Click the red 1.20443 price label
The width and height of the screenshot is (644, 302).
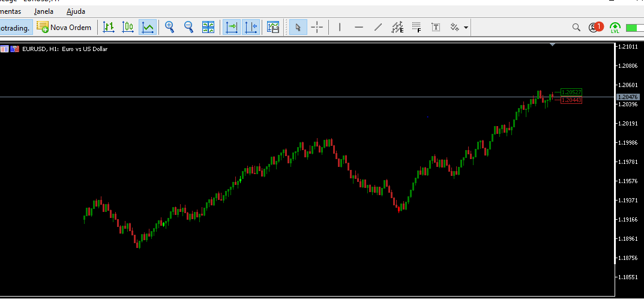[x=571, y=100]
